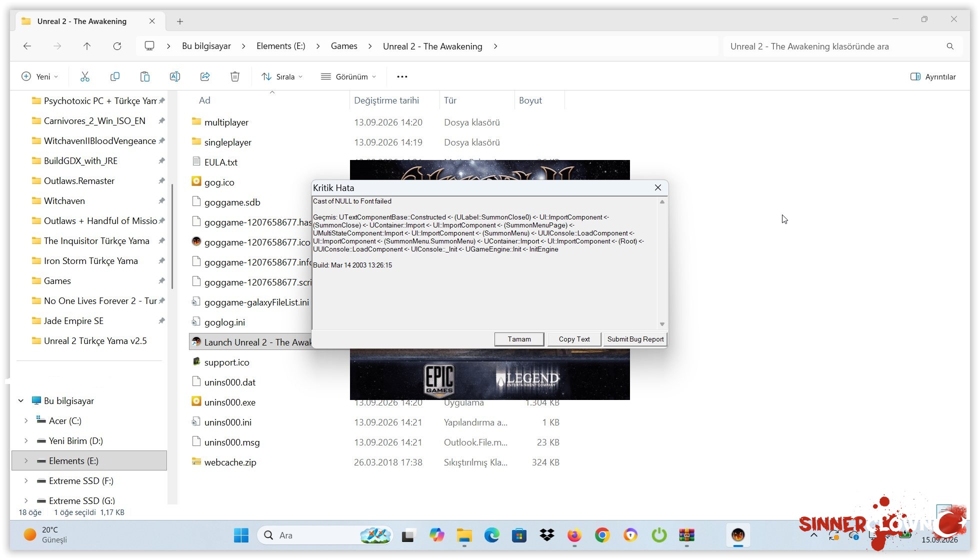Open the weather widget on taskbar
Image resolution: width=980 pixels, height=560 pixels.
[x=46, y=535]
